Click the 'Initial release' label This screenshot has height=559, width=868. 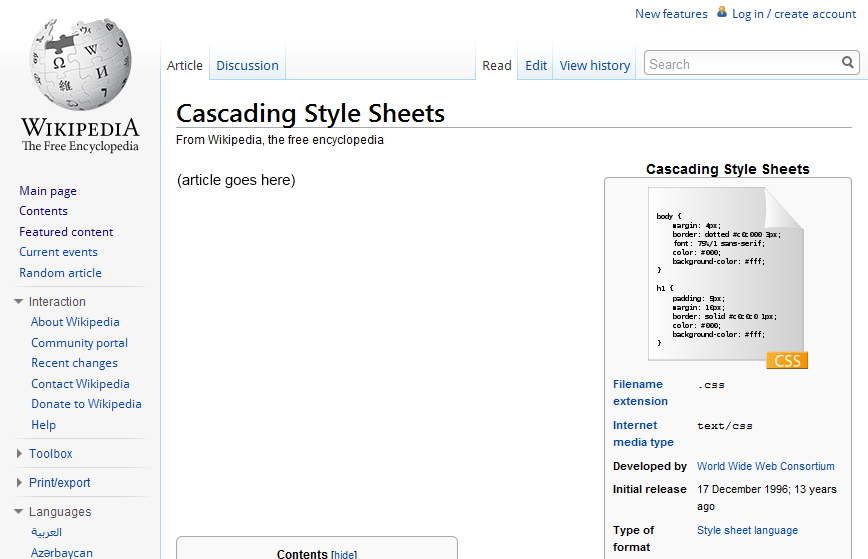[x=649, y=489]
